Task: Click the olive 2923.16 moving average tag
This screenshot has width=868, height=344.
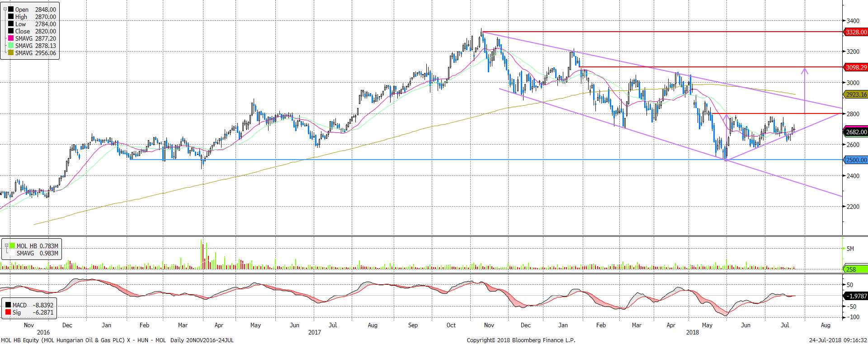Action: (856, 94)
